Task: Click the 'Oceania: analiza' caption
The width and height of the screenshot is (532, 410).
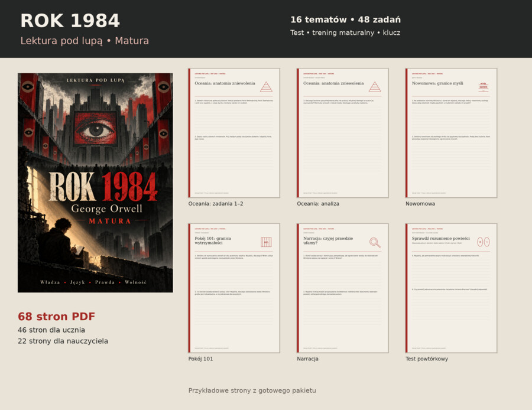Action: [x=318, y=204]
